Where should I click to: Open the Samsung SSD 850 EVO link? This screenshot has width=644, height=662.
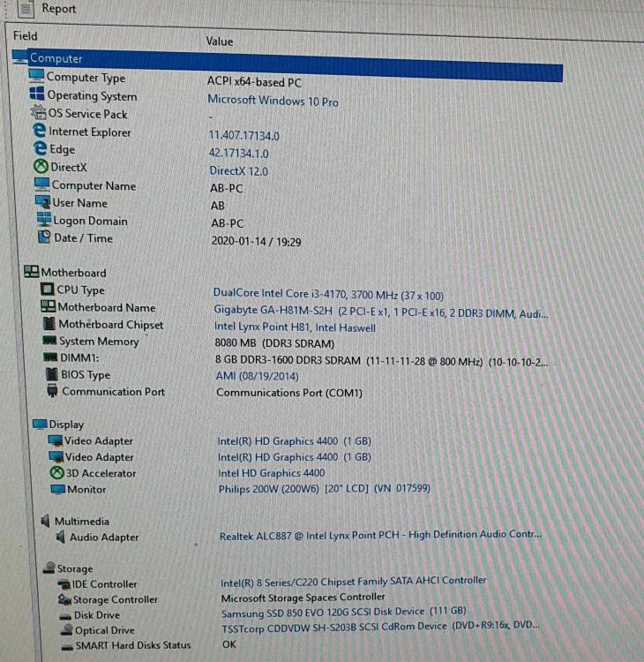point(343,613)
